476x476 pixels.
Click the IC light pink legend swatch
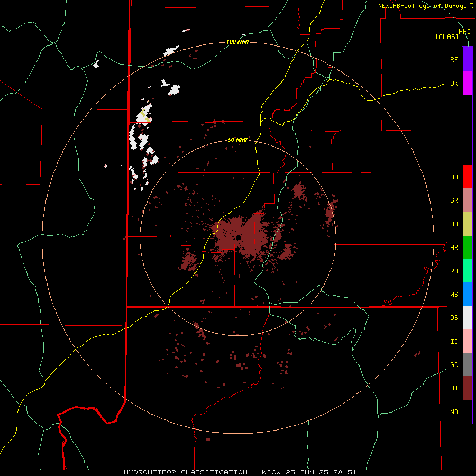click(x=467, y=341)
